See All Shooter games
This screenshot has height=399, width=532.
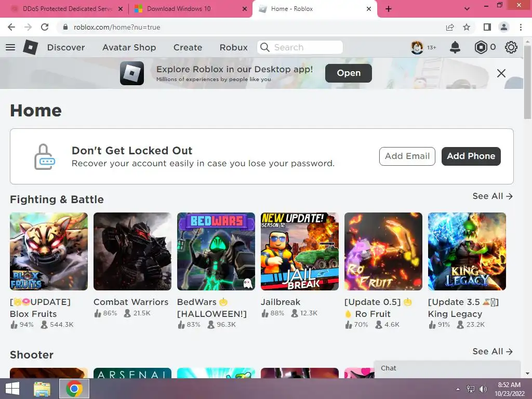[493, 352]
